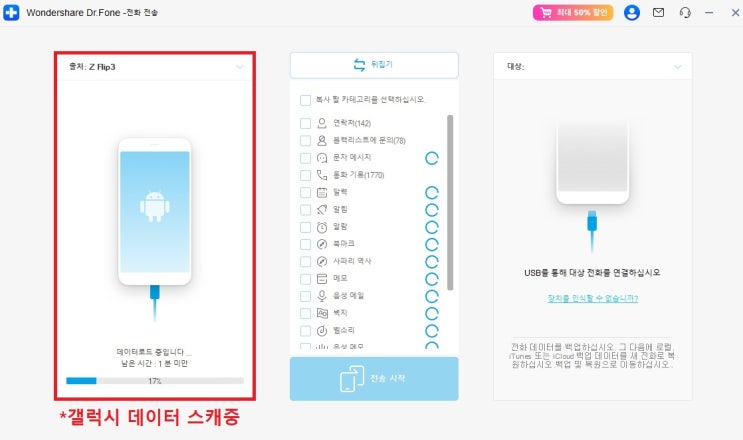743x440 pixels.
Task: Open the user account profile icon
Action: pyautogui.click(x=631, y=12)
